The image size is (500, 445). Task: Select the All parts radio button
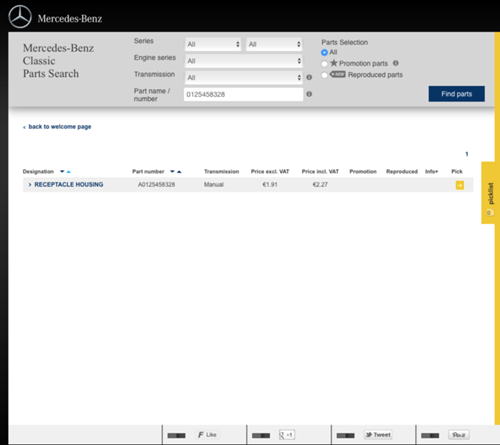(x=324, y=53)
